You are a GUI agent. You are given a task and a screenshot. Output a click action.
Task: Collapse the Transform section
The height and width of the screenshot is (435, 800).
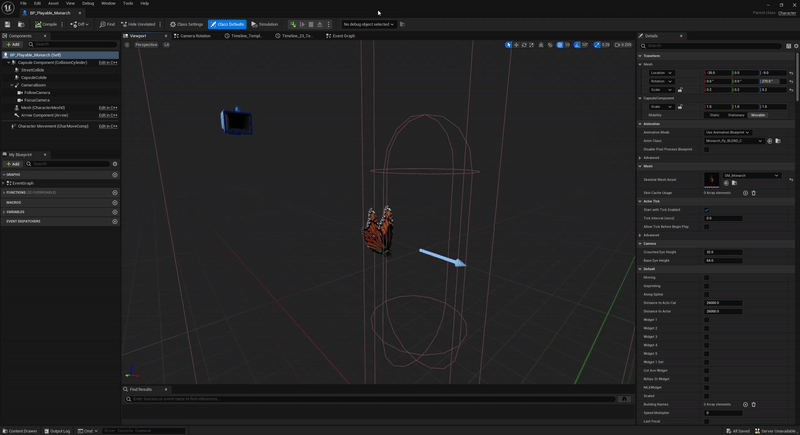click(640, 56)
